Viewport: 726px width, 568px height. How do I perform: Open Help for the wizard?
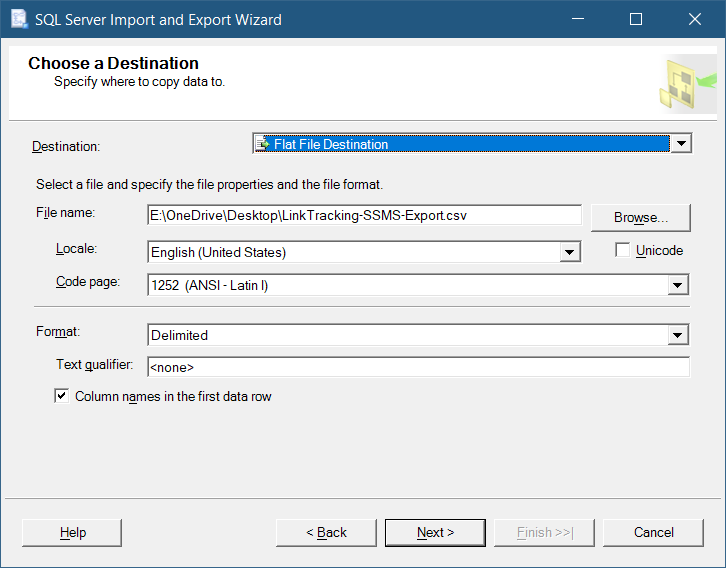(x=72, y=532)
